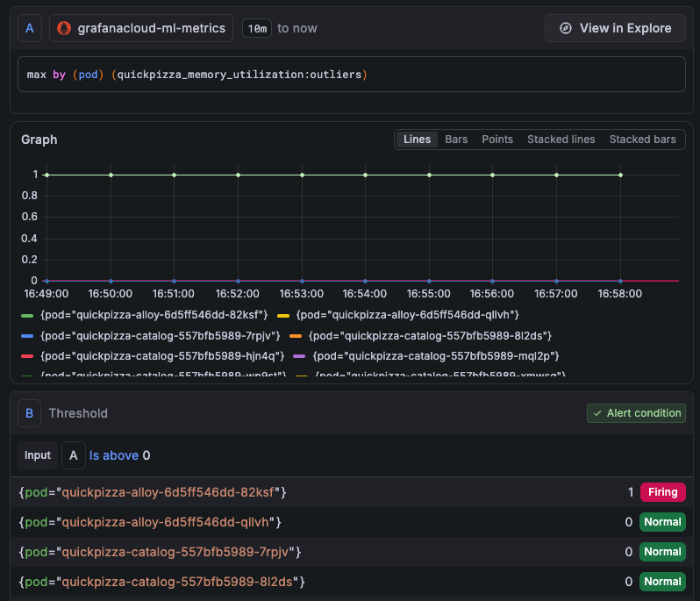Click the 0.8 y-axis label
The image size is (700, 601).
coord(30,196)
